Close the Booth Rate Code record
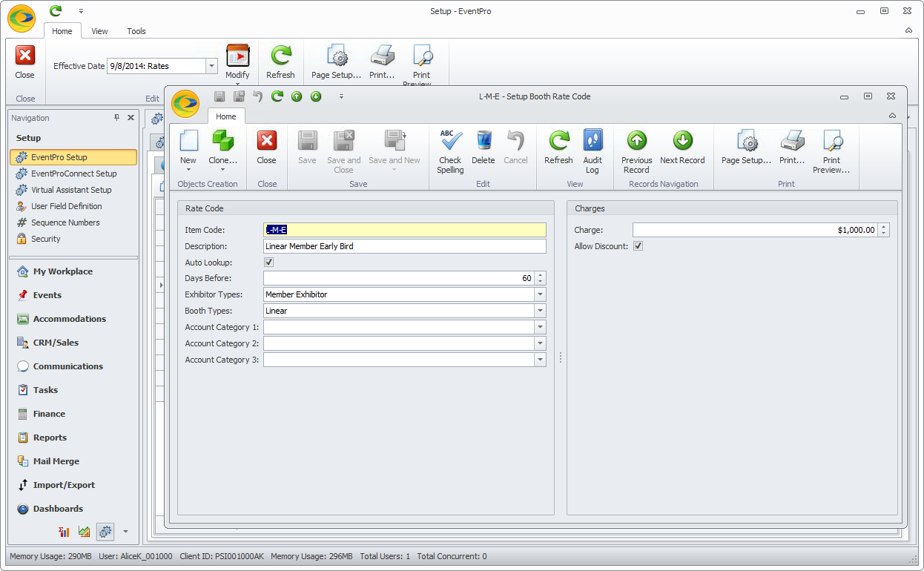This screenshot has width=924, height=571. (x=267, y=147)
